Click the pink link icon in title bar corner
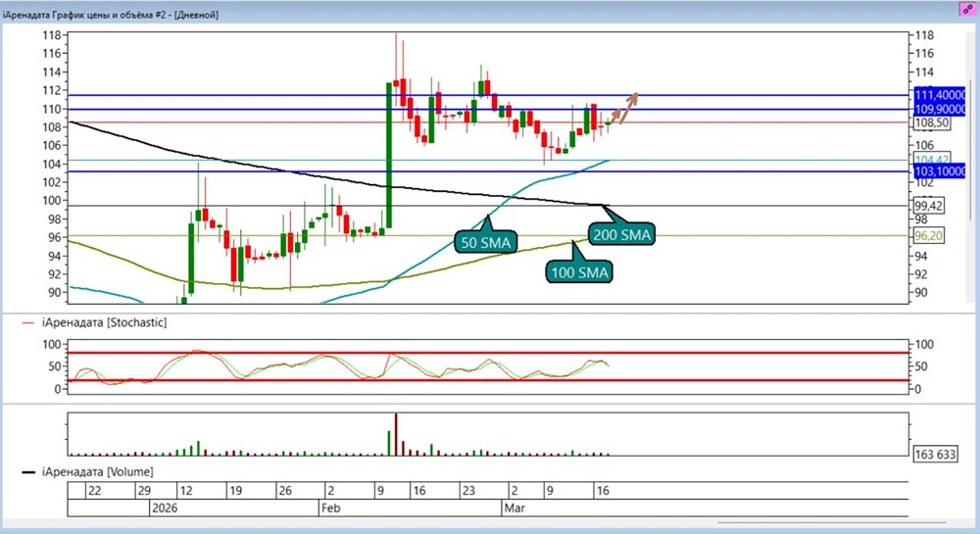Image resolution: width=980 pixels, height=534 pixels. tap(968, 10)
